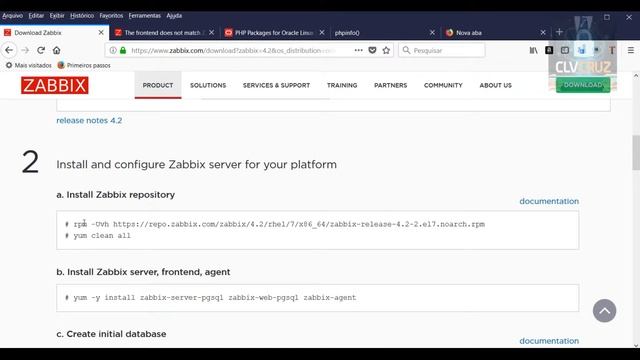Open the Ajuda menu
Screen dimensions: 640x360
click(174, 16)
